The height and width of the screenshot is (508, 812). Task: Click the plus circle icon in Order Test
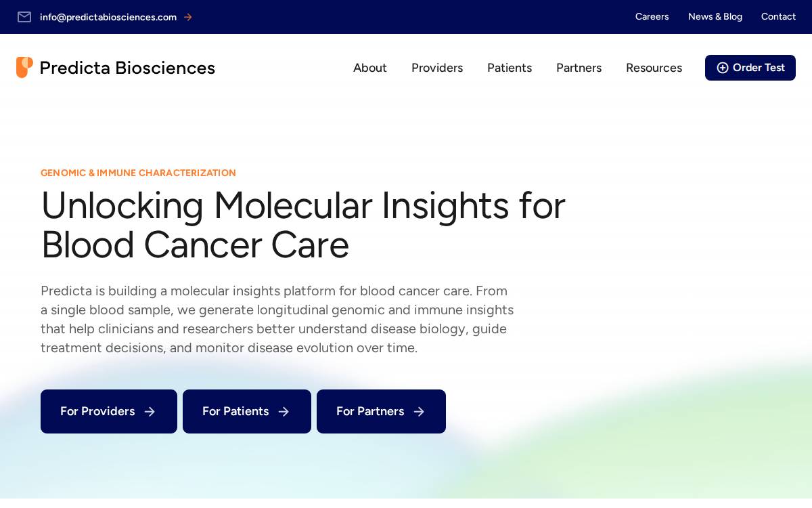point(723,68)
